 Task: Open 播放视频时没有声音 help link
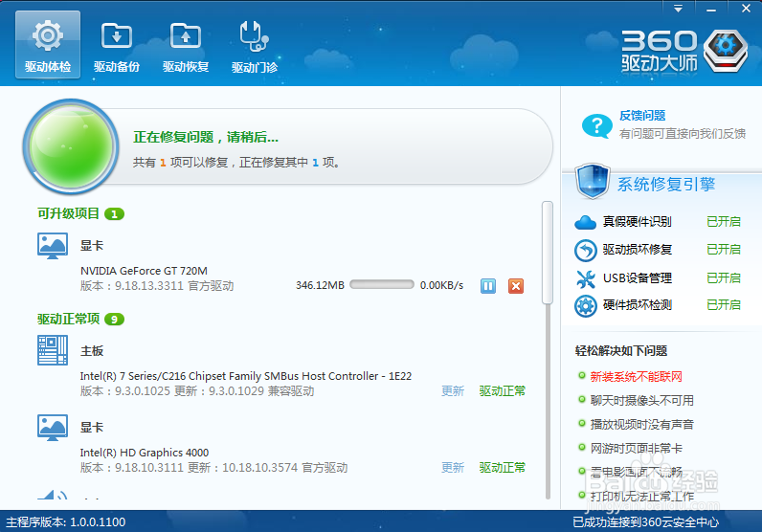(x=641, y=424)
